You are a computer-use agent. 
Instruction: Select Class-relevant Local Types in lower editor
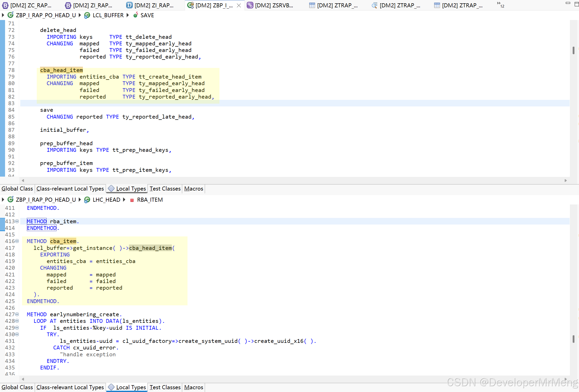[x=70, y=387]
